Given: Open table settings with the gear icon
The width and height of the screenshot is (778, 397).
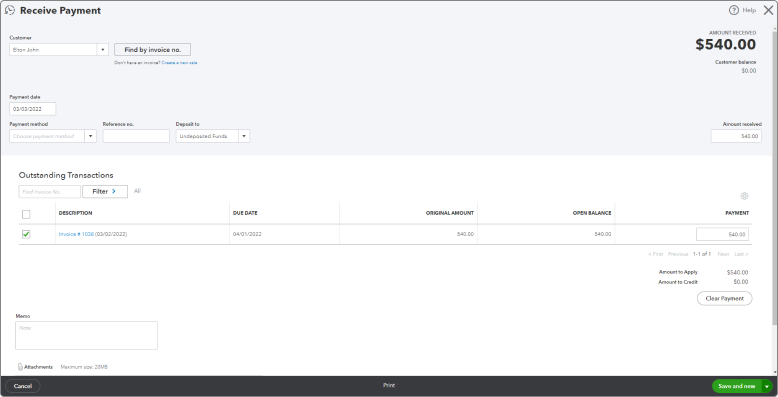Looking at the screenshot, I should tap(744, 196).
